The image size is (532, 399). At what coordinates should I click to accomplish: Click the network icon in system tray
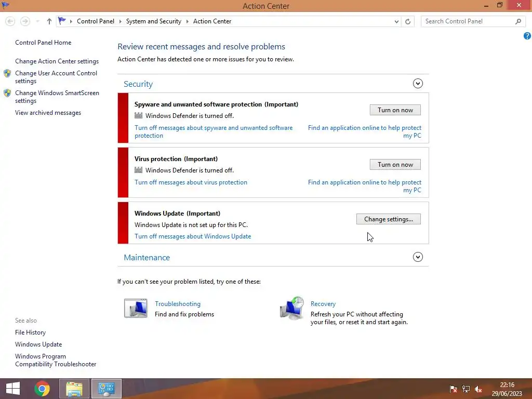(x=466, y=389)
